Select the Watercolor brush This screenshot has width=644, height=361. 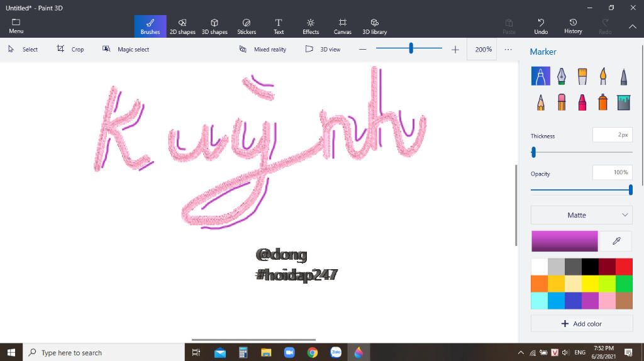(603, 76)
